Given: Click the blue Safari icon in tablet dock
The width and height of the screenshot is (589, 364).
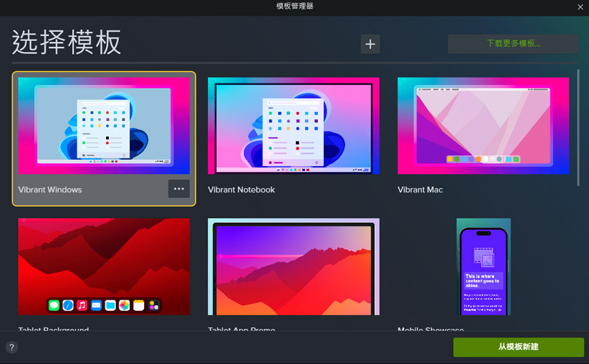Looking at the screenshot, I should point(68,305).
